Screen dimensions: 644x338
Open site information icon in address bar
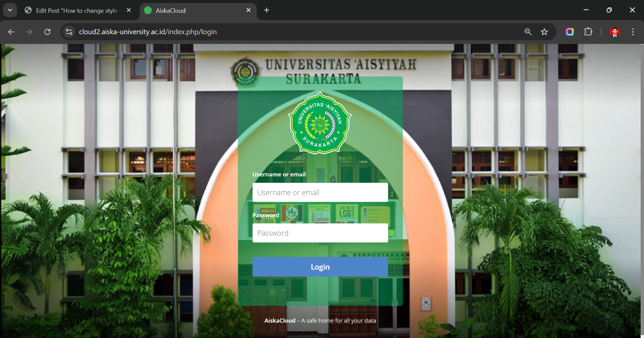(x=69, y=32)
